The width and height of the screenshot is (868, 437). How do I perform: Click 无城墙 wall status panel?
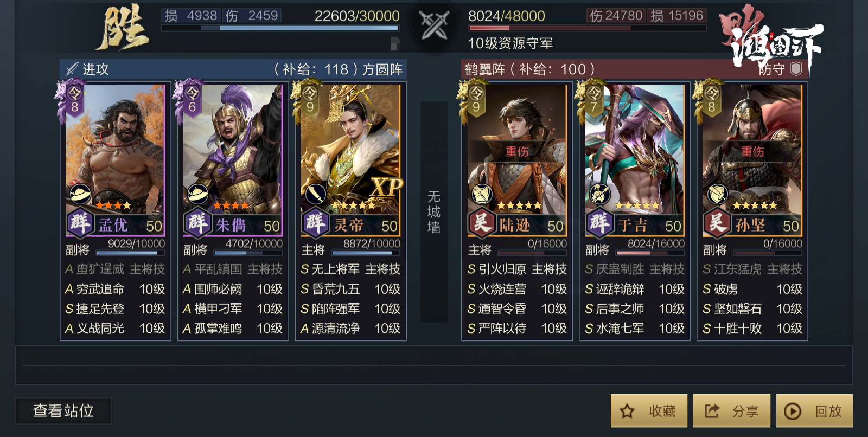[x=434, y=211]
